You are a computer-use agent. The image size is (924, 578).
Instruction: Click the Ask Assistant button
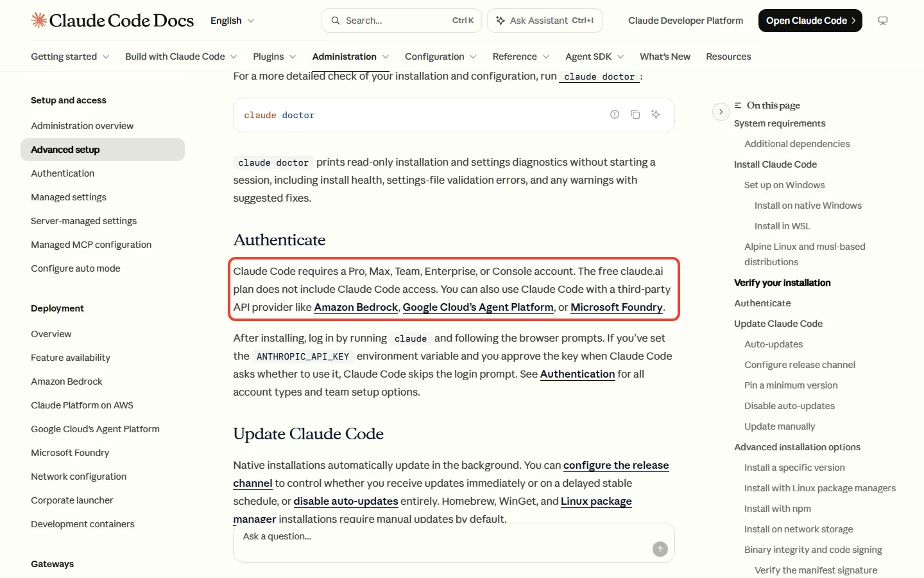coord(545,21)
